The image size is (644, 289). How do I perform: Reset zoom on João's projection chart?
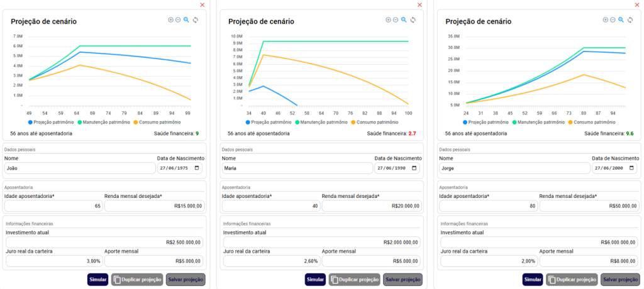[196, 19]
